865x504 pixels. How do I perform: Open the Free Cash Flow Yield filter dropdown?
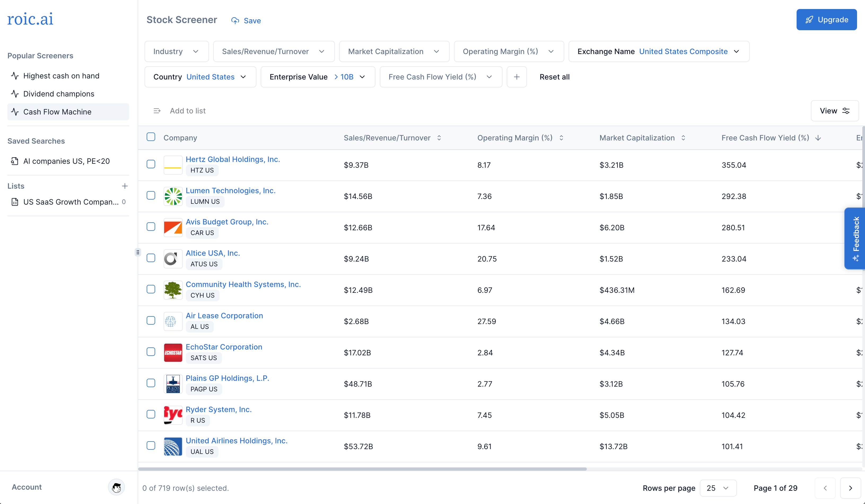(x=441, y=77)
